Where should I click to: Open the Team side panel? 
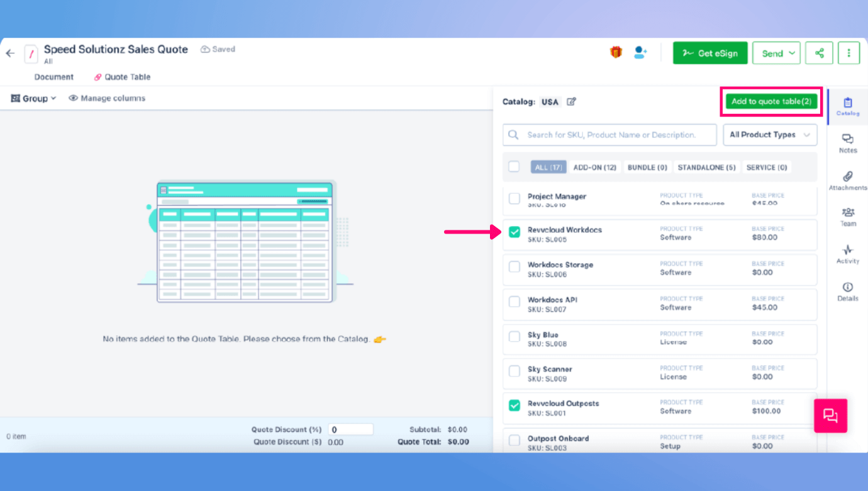tap(848, 217)
